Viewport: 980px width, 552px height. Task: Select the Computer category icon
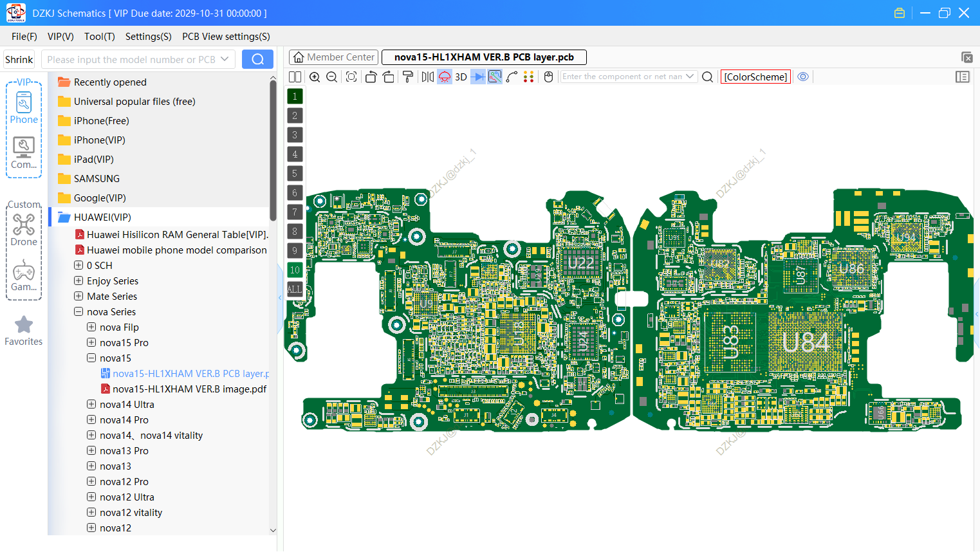pos(24,152)
